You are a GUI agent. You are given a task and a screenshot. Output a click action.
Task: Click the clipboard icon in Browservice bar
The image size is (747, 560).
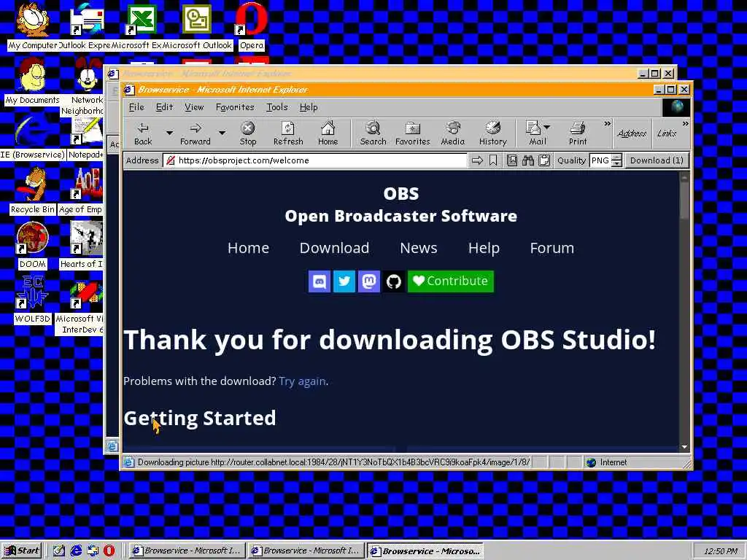click(x=544, y=160)
